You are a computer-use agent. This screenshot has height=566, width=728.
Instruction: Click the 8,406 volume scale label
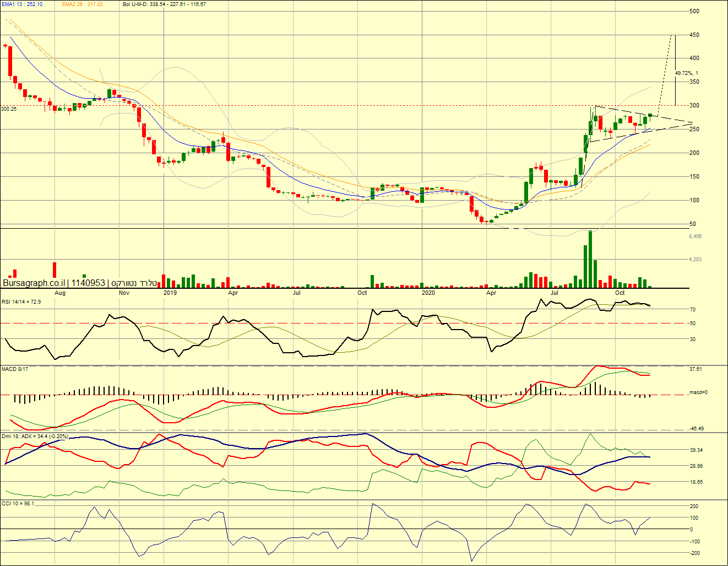(695, 236)
